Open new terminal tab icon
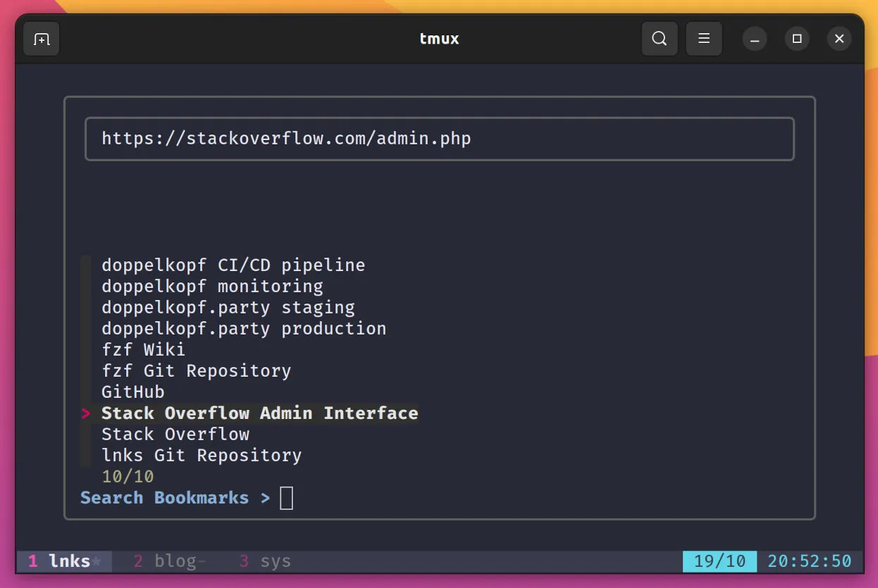The width and height of the screenshot is (878, 588). pyautogui.click(x=42, y=39)
